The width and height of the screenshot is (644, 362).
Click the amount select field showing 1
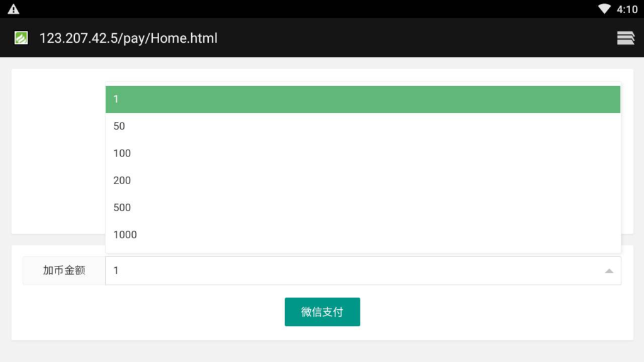(363, 271)
